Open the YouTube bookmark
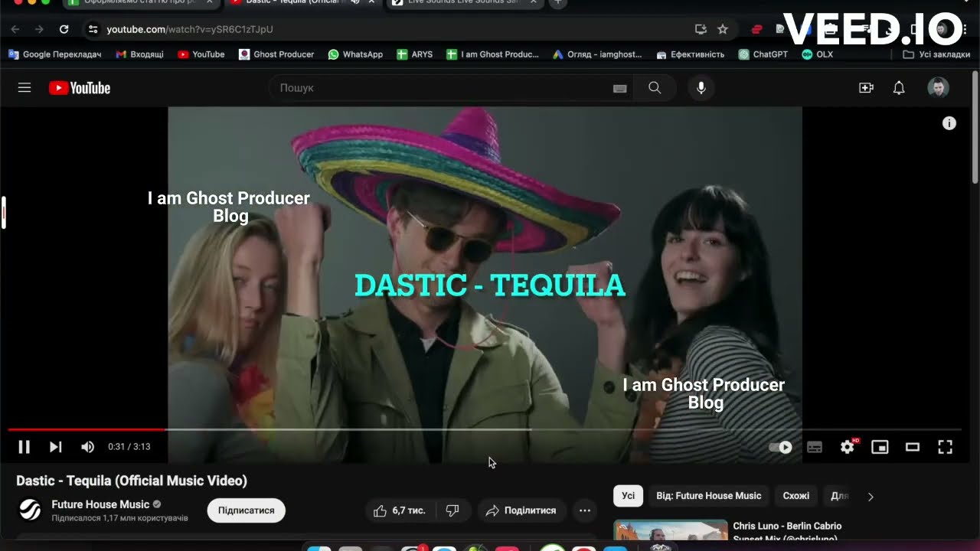Screen dimensions: 980x551 click(x=201, y=54)
